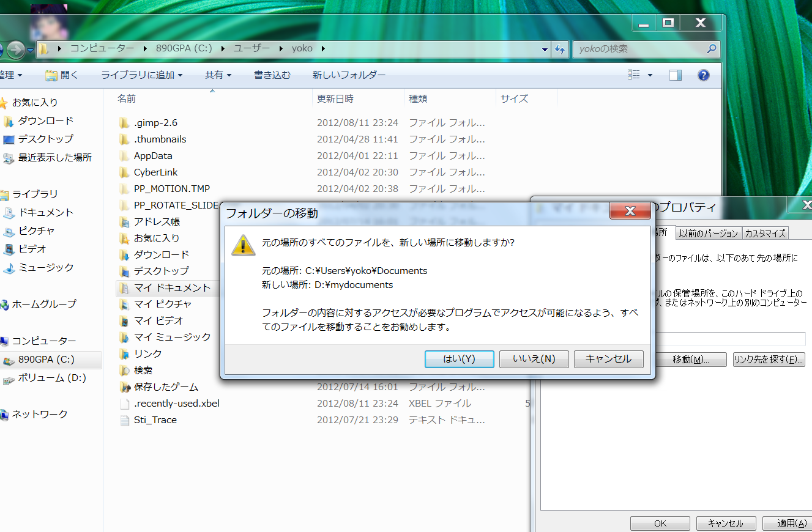Toggle the preview pane icon
Viewport: 812px width, 532px height.
click(675, 75)
